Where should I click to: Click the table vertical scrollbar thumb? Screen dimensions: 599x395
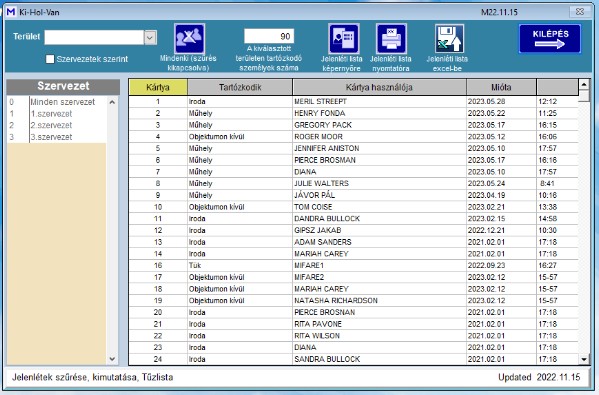584,96
